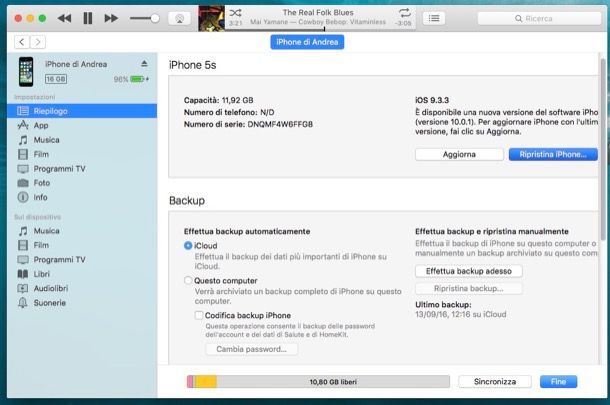Screen dimensions: 610x405
Task: Skip back to the previous track
Action: click(x=65, y=18)
